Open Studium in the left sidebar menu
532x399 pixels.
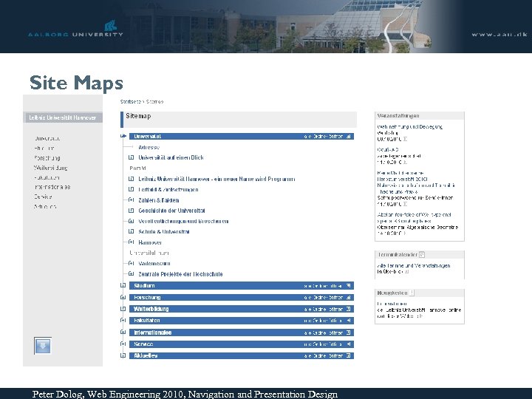point(44,149)
